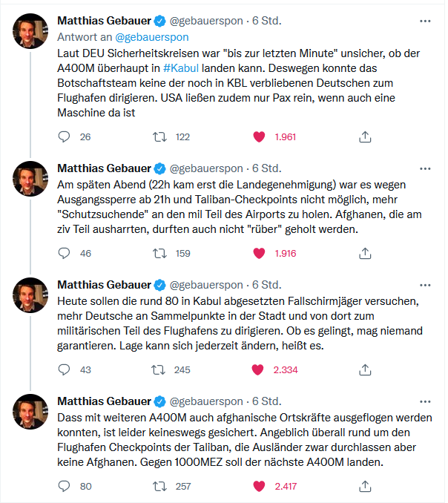448x503 pixels.
Task: Open the @gebauerspon reply-to mention link
Action: (152, 36)
